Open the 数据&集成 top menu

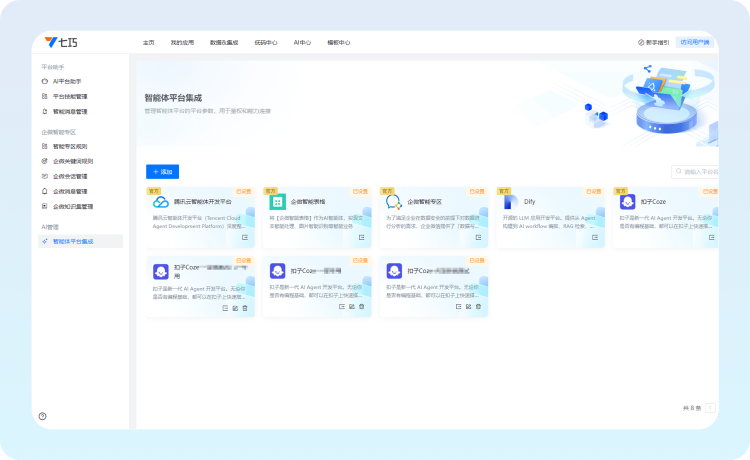[224, 43]
